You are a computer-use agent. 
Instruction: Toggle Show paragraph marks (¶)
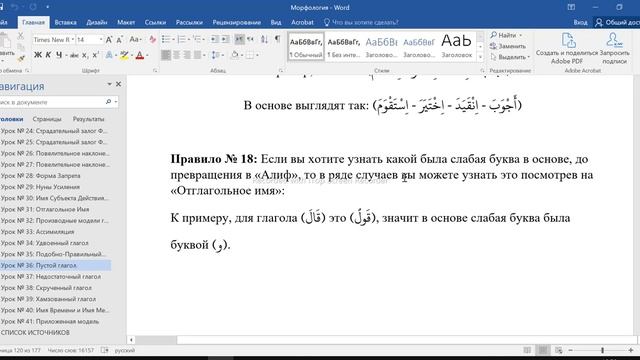(x=278, y=39)
